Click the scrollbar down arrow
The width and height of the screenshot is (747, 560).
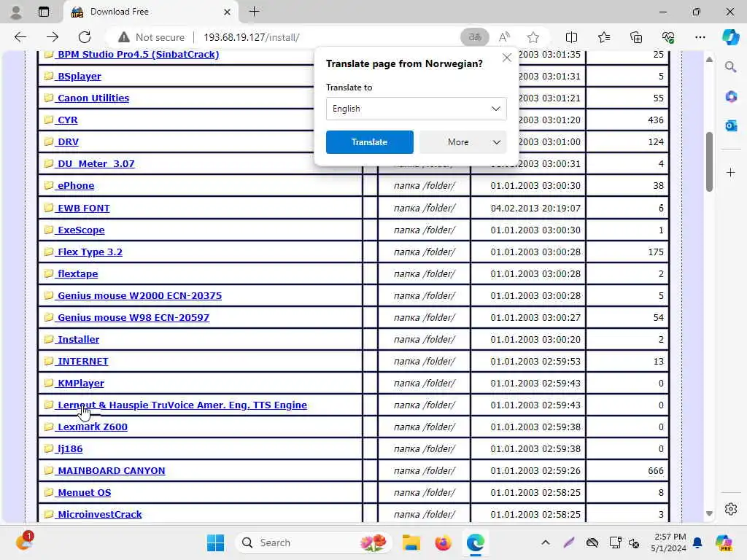(x=709, y=513)
